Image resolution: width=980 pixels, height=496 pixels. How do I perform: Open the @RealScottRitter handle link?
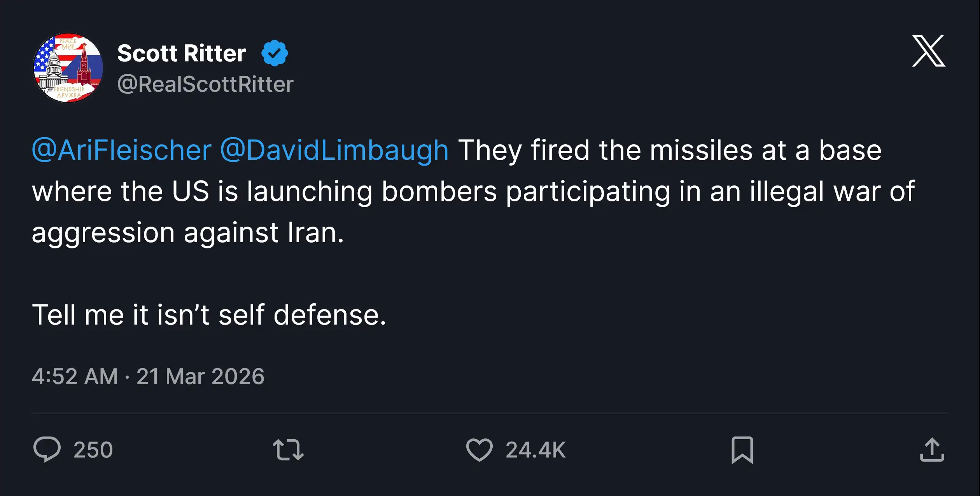pos(205,84)
